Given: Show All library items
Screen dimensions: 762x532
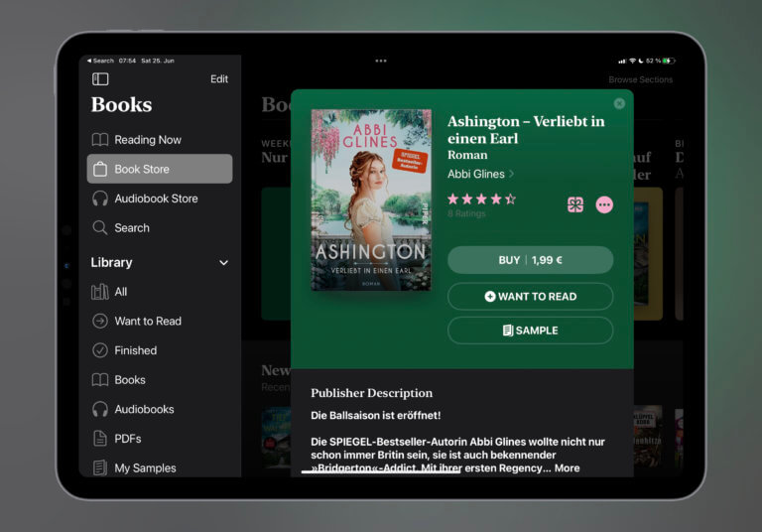Looking at the screenshot, I should tap(160, 292).
